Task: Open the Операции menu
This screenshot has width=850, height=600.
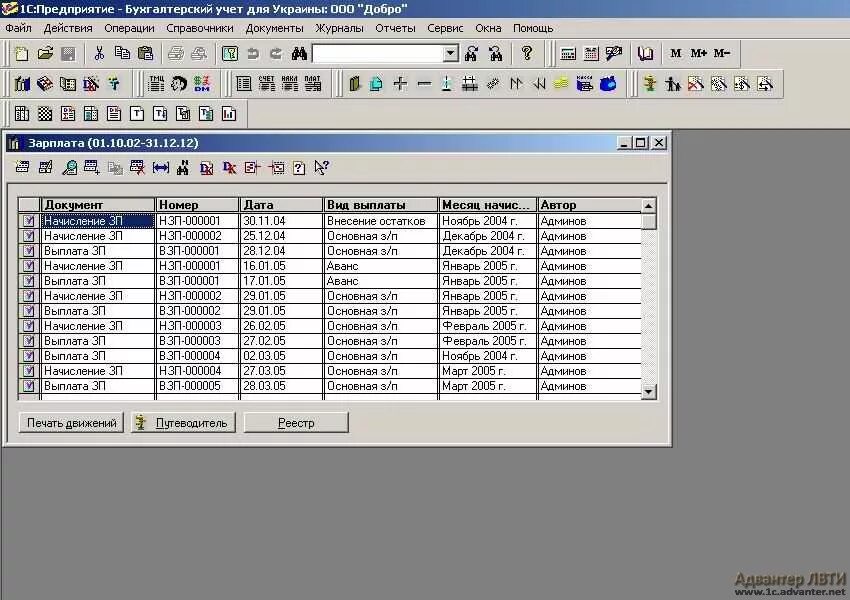Action: (129, 28)
